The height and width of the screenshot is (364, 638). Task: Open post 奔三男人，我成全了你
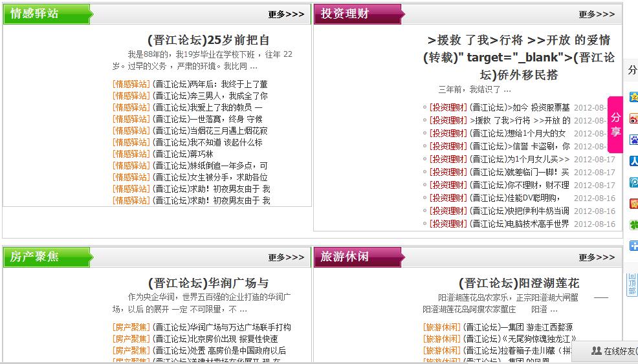[x=210, y=96]
